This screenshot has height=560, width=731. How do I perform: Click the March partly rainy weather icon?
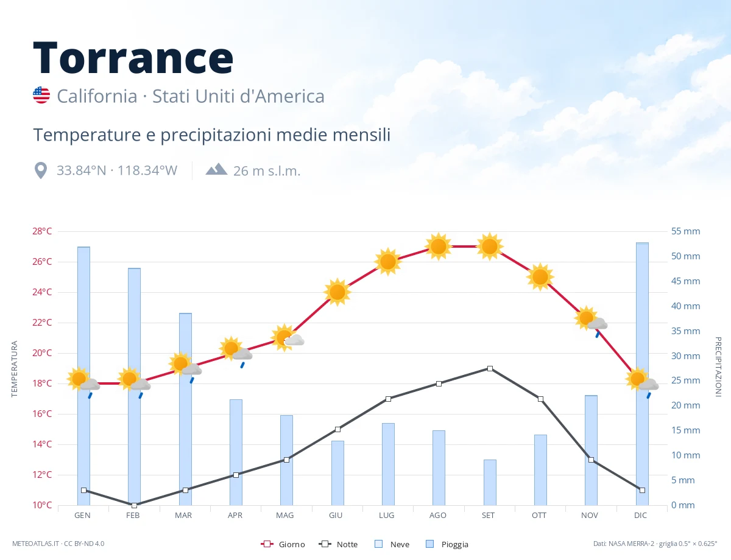pos(185,367)
